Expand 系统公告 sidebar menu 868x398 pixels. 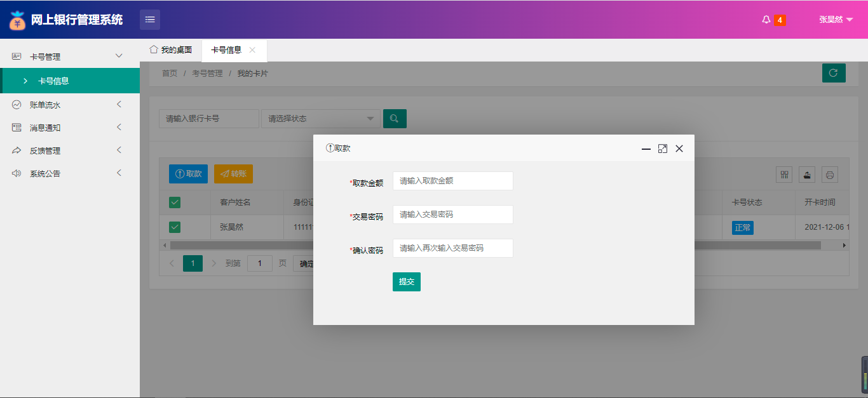point(70,173)
